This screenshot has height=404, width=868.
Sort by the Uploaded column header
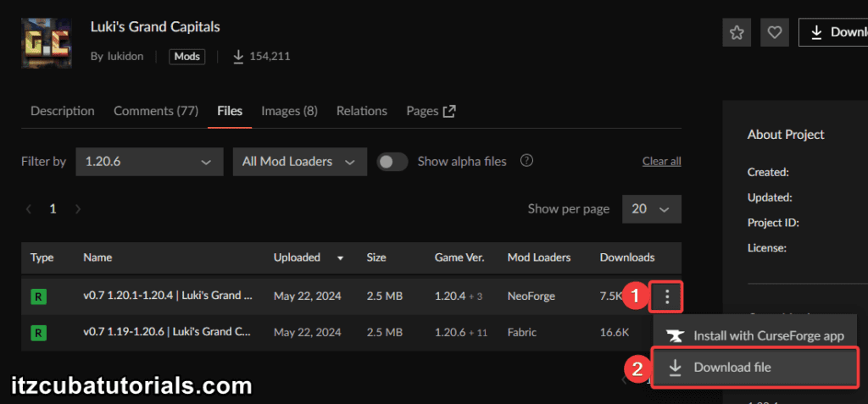point(304,257)
